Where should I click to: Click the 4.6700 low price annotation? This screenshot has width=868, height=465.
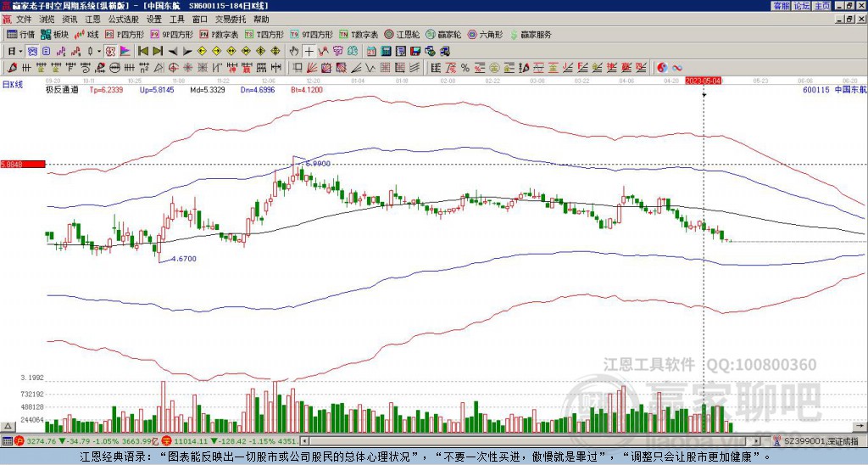pos(184,259)
